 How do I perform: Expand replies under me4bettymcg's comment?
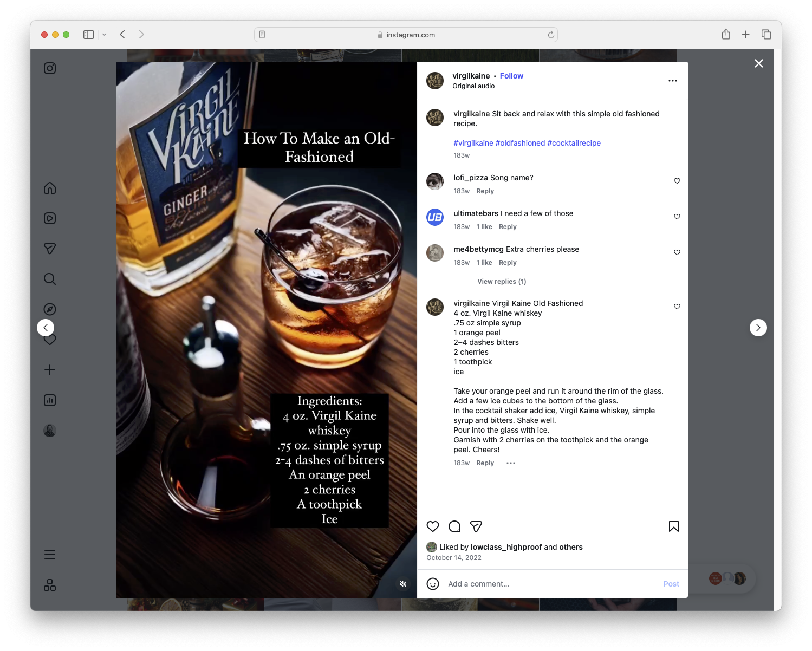[x=501, y=281]
